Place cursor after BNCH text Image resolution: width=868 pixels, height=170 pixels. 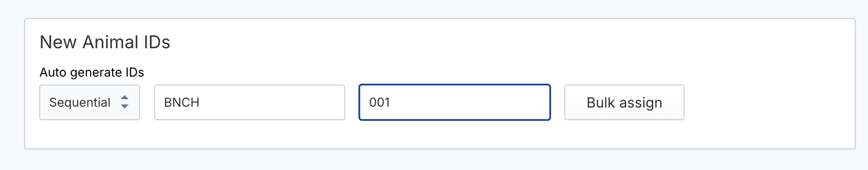click(x=200, y=102)
